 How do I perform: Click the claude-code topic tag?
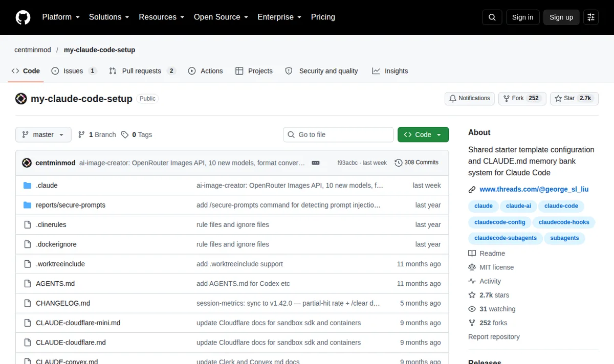(561, 206)
